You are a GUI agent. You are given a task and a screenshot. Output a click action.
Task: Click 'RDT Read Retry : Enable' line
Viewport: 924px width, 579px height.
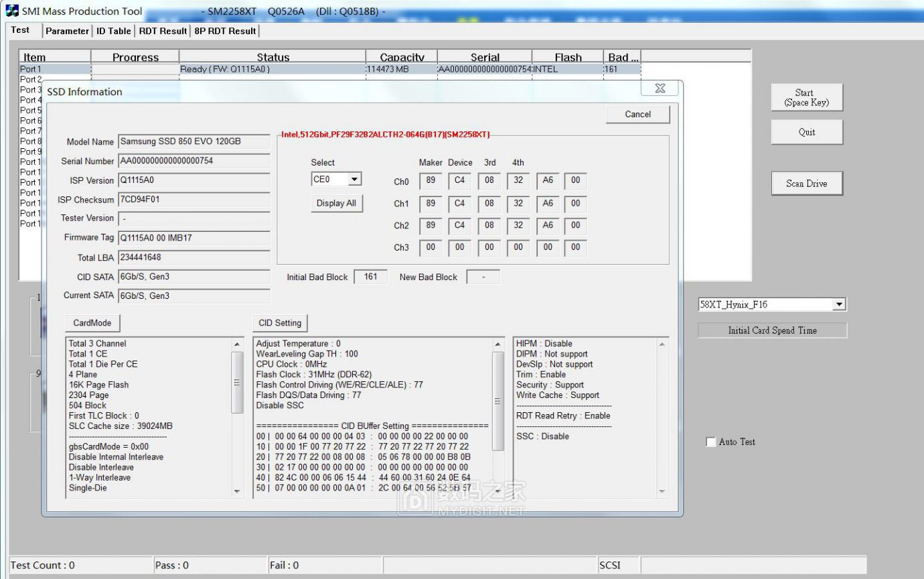(x=563, y=416)
